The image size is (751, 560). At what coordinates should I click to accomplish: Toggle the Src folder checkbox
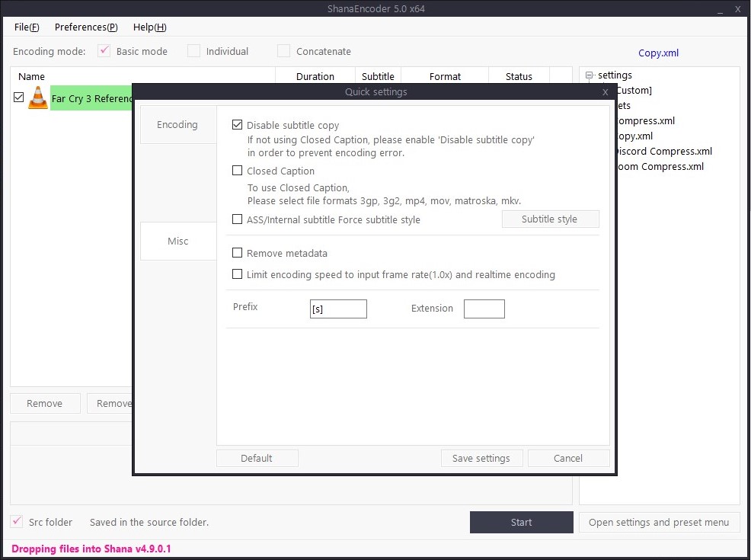coord(16,521)
